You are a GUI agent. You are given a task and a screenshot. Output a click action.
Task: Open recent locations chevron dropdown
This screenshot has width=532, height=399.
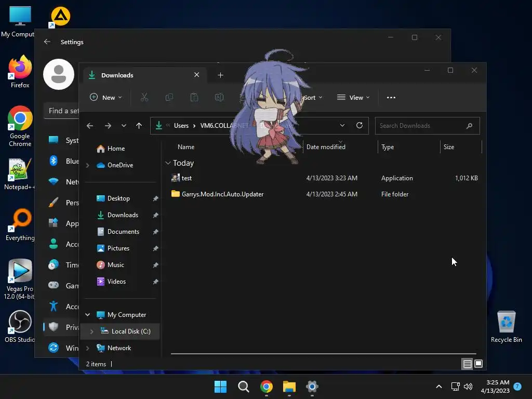pos(124,126)
